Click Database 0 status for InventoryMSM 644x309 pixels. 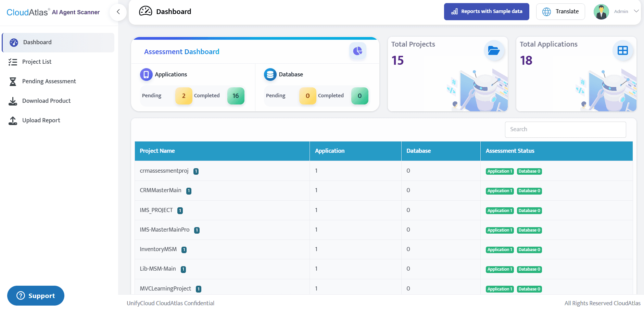pyautogui.click(x=529, y=250)
